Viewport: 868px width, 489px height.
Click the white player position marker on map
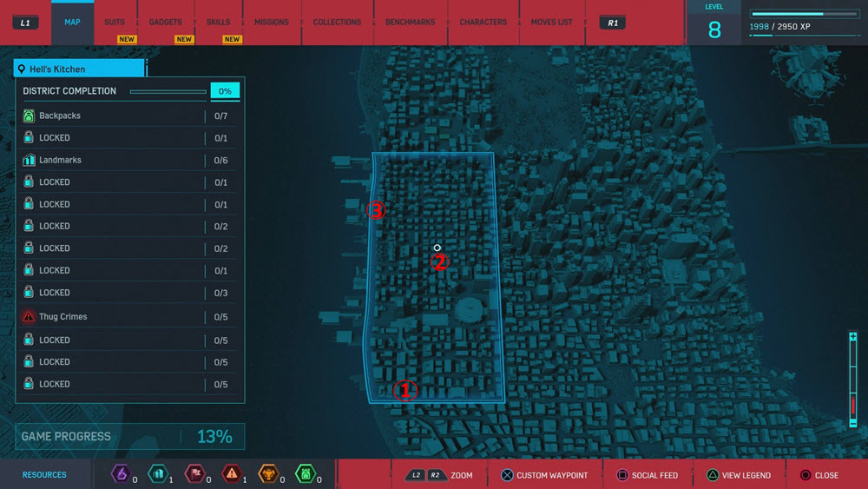[x=437, y=248]
